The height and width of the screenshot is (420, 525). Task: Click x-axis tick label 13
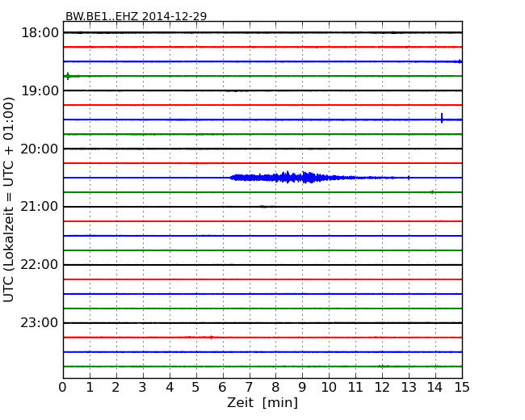[x=409, y=388]
